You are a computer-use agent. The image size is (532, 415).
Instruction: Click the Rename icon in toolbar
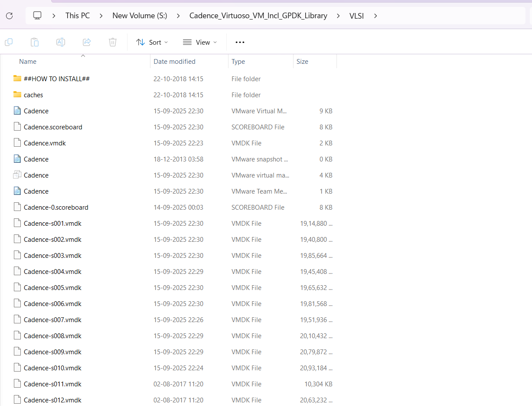pos(61,42)
